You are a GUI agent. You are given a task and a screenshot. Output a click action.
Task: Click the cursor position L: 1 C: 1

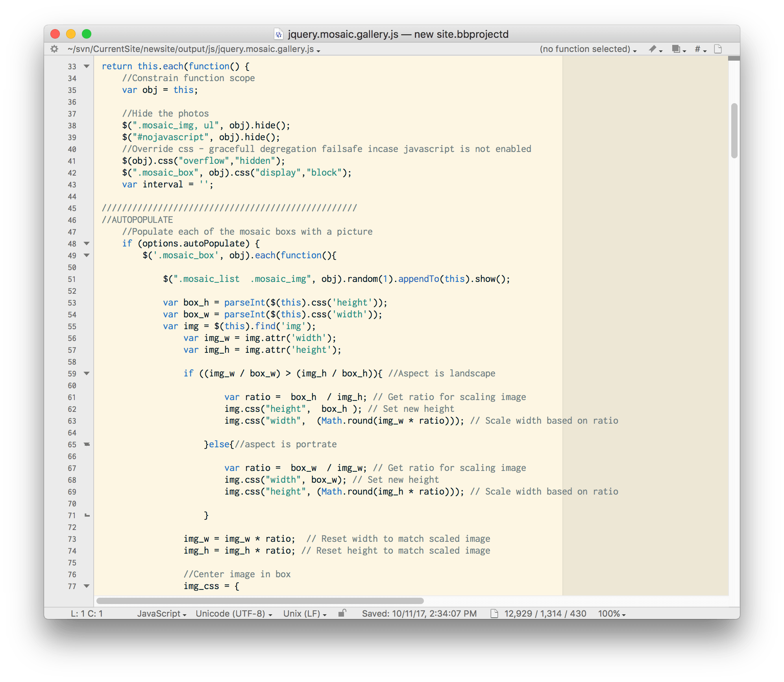coord(87,613)
